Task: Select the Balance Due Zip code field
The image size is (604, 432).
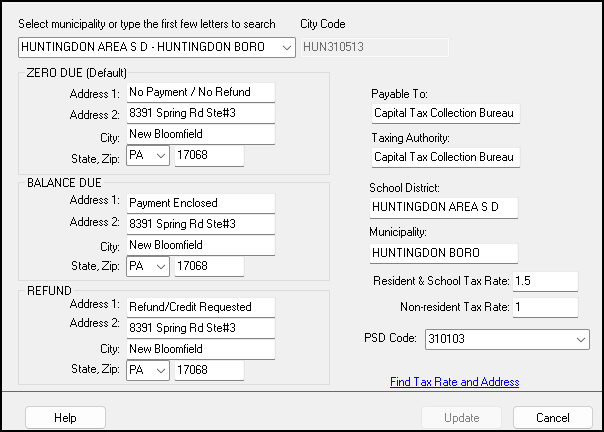Action: point(208,266)
